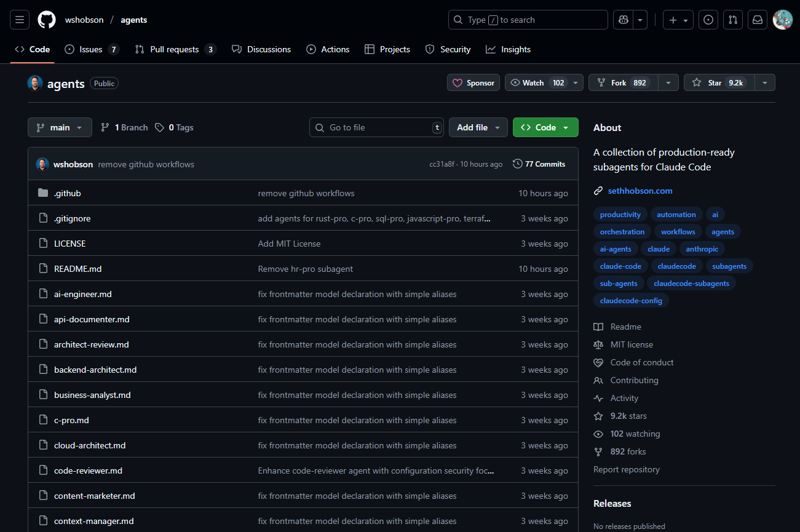Open the sethhobson.com website link
The width and height of the screenshot is (800, 532).
(640, 191)
